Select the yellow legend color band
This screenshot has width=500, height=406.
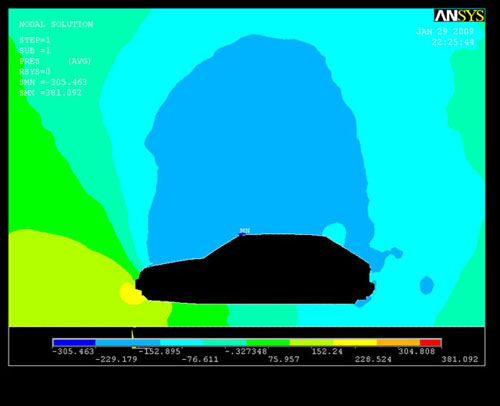355,343
